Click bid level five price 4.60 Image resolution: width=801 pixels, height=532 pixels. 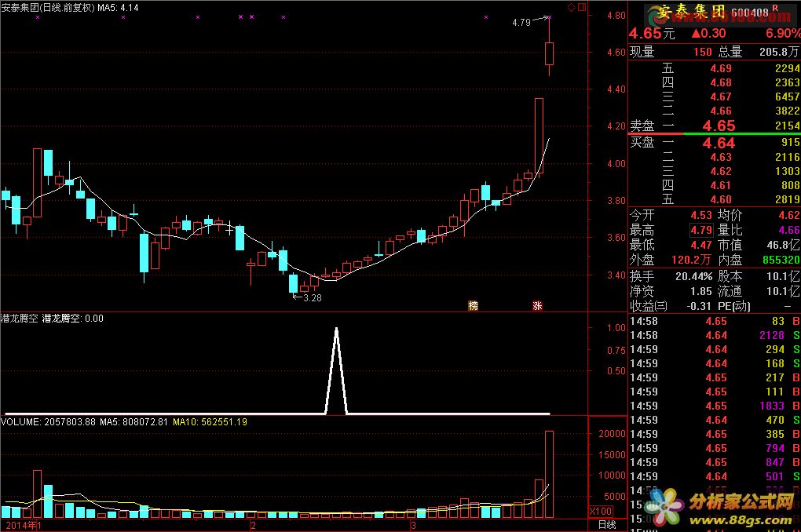click(x=721, y=199)
